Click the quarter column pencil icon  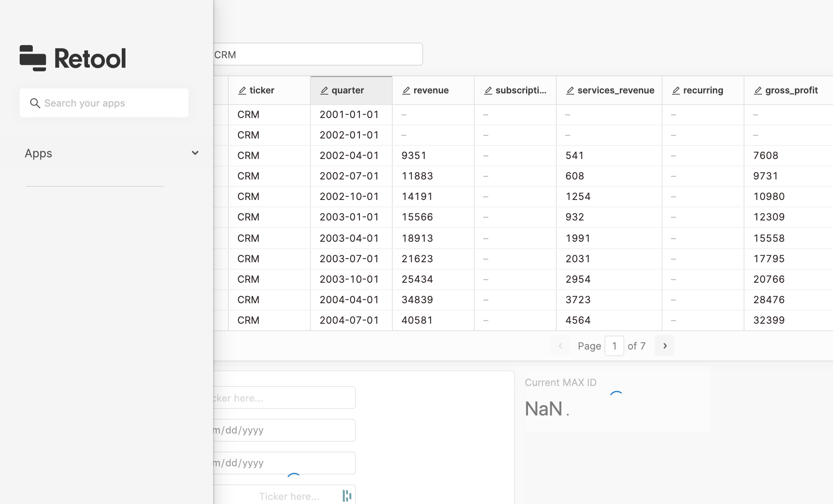pos(324,91)
